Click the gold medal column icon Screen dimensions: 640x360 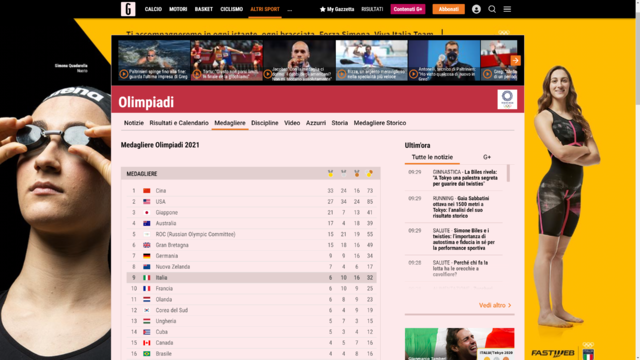330,173
